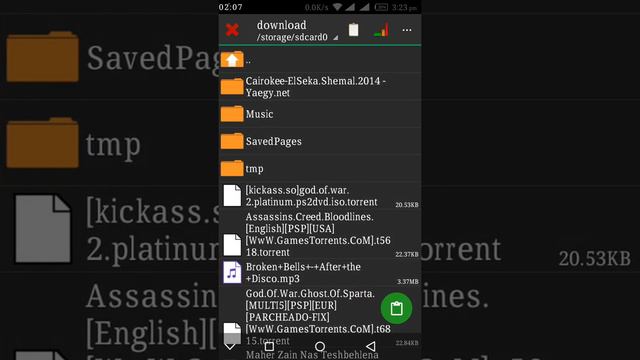This screenshot has width=640, height=360.
Task: Tap the 22.37KB file size label
Action: pos(407,254)
